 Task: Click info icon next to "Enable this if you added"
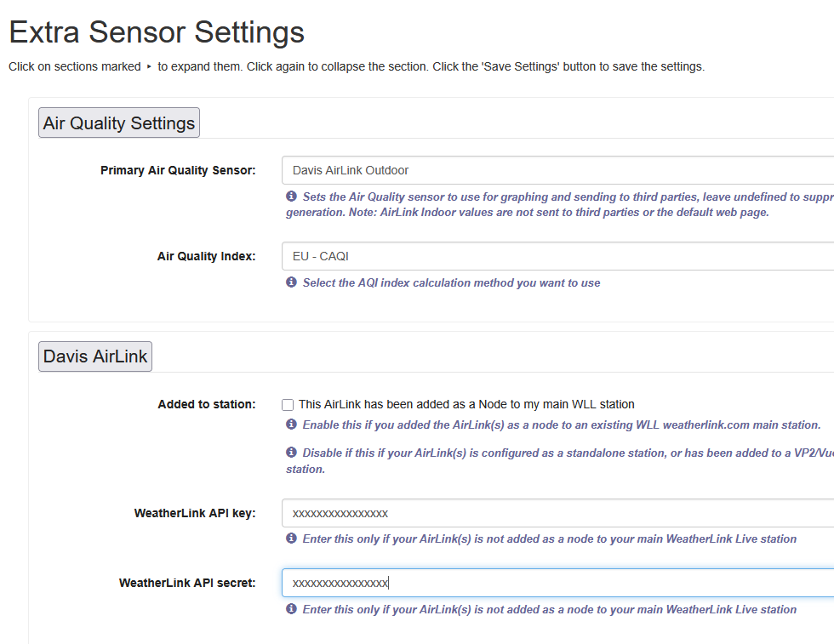pos(291,425)
